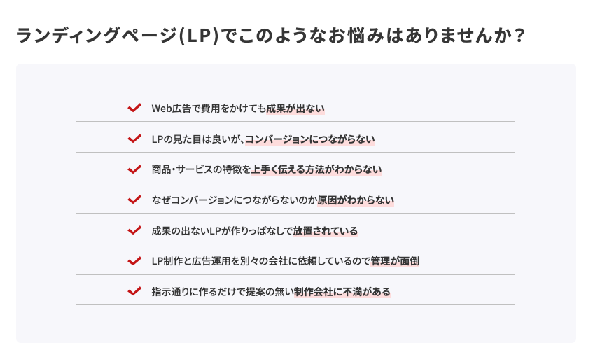Click the plain text '成果の出ないLPが作りっぱなしで'
The height and width of the screenshot is (364, 593).
tap(222, 231)
